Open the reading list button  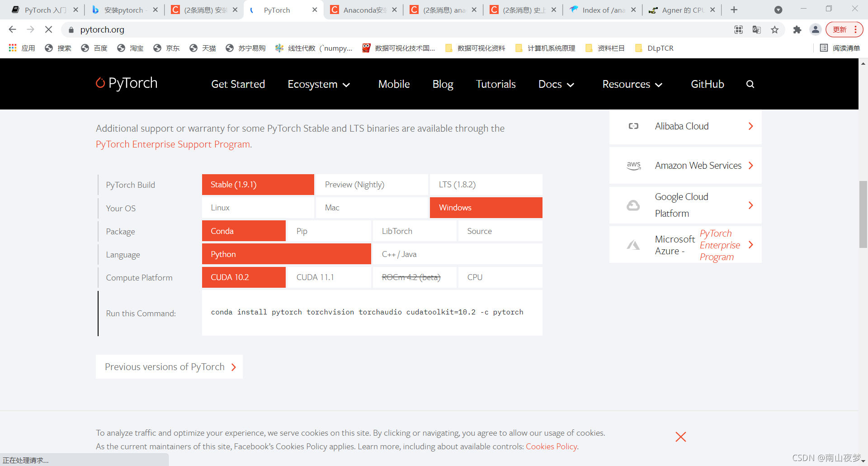(x=840, y=48)
